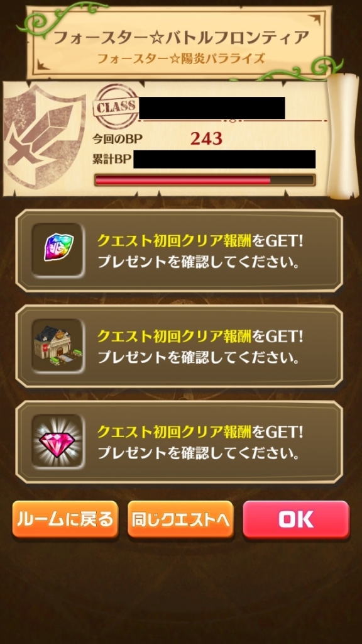Tap the フォースター☆バトルフロンティア title banner
The height and width of the screenshot is (644, 362).
click(x=181, y=38)
